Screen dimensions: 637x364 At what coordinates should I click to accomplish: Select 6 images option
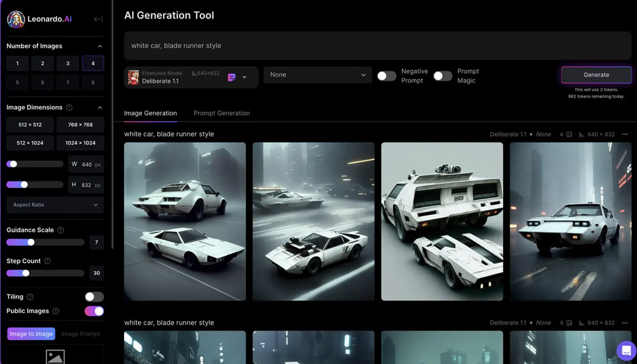(x=43, y=82)
